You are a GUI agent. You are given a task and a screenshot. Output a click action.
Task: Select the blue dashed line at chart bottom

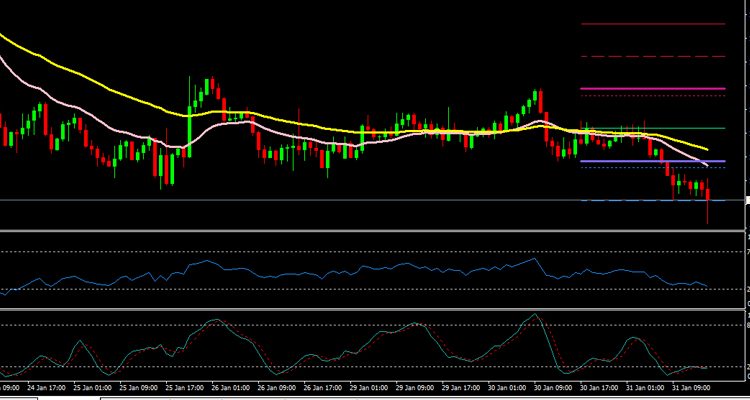tap(640, 201)
